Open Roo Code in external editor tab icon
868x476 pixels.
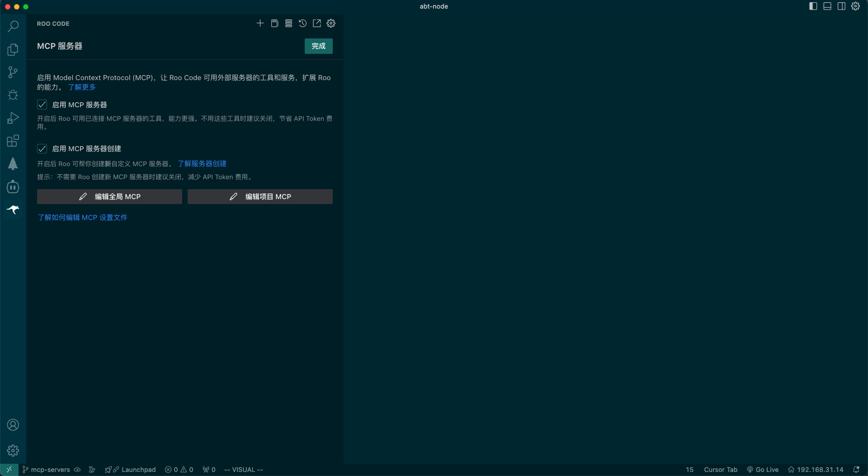pyautogui.click(x=317, y=24)
